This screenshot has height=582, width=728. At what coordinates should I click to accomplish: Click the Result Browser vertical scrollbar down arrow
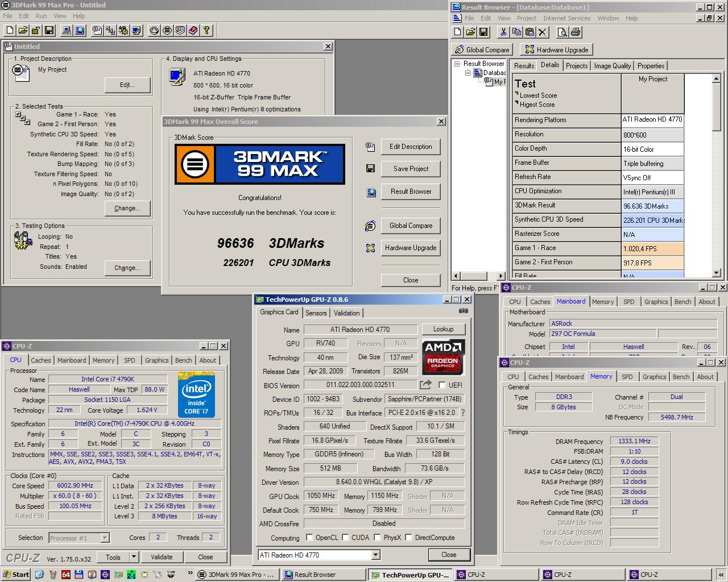click(x=717, y=273)
